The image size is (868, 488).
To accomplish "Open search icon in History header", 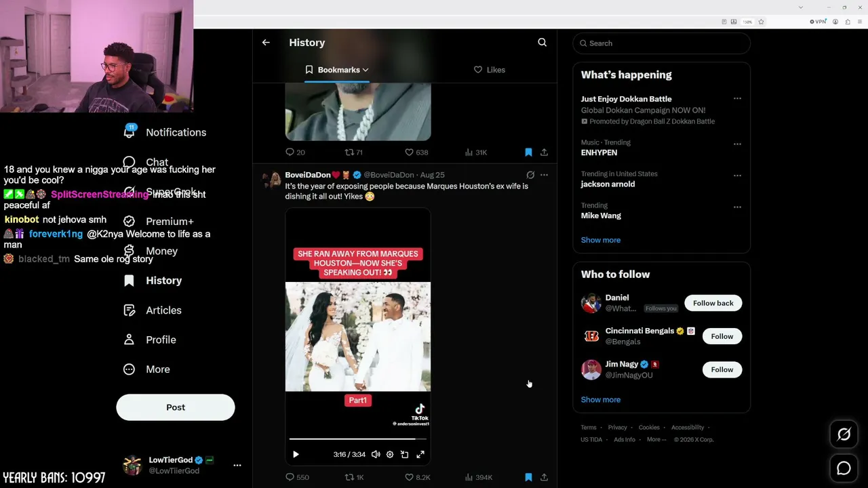I will (x=542, y=42).
